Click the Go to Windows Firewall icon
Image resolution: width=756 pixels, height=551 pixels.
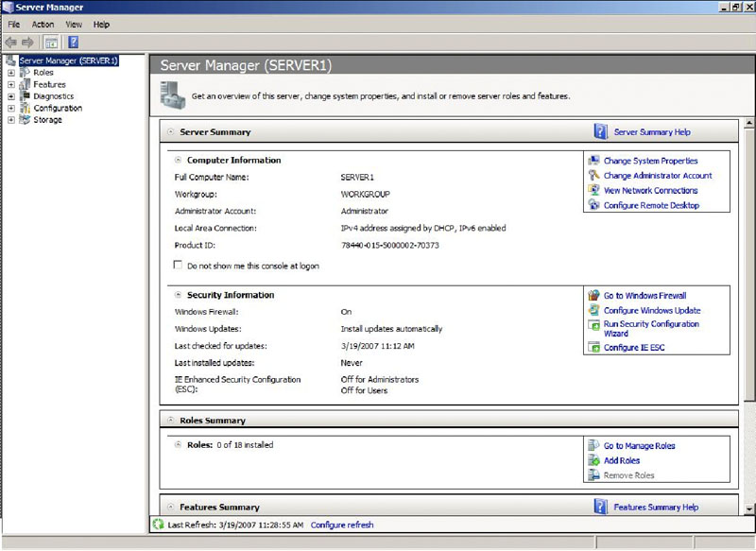click(593, 296)
